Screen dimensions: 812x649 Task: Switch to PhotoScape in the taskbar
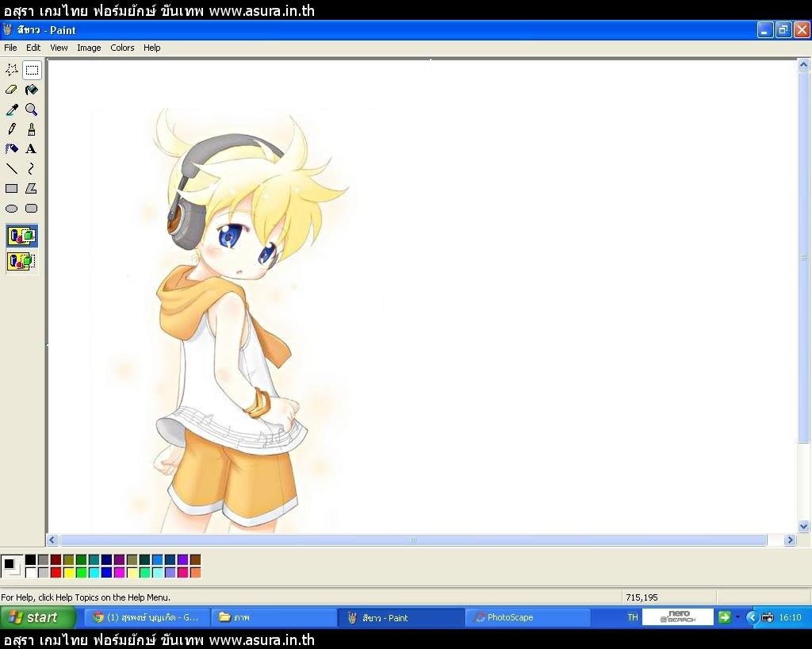527,617
